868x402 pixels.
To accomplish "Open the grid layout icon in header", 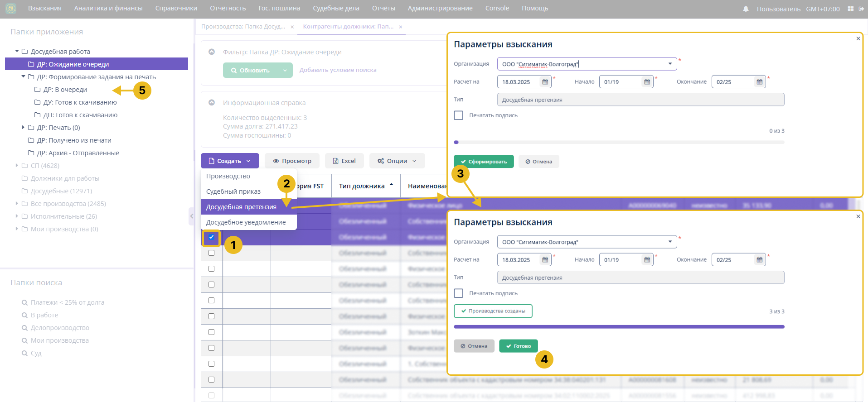I will click(x=850, y=9).
